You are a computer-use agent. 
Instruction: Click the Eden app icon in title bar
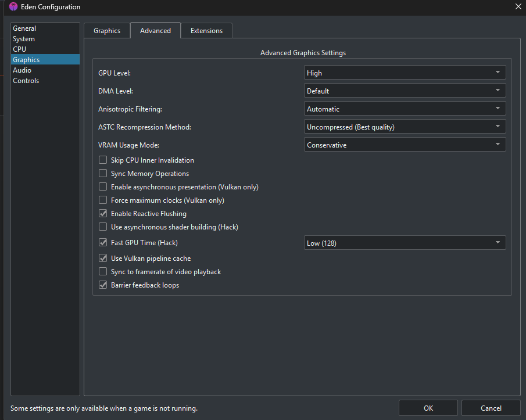tap(13, 7)
